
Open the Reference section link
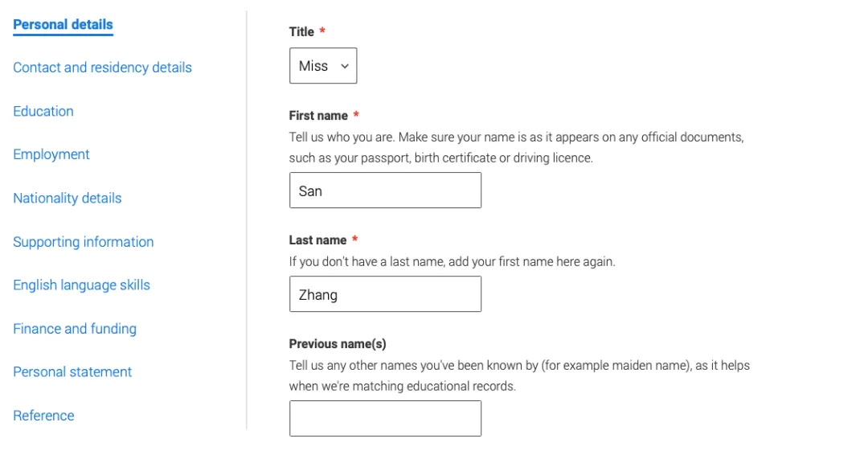(43, 416)
